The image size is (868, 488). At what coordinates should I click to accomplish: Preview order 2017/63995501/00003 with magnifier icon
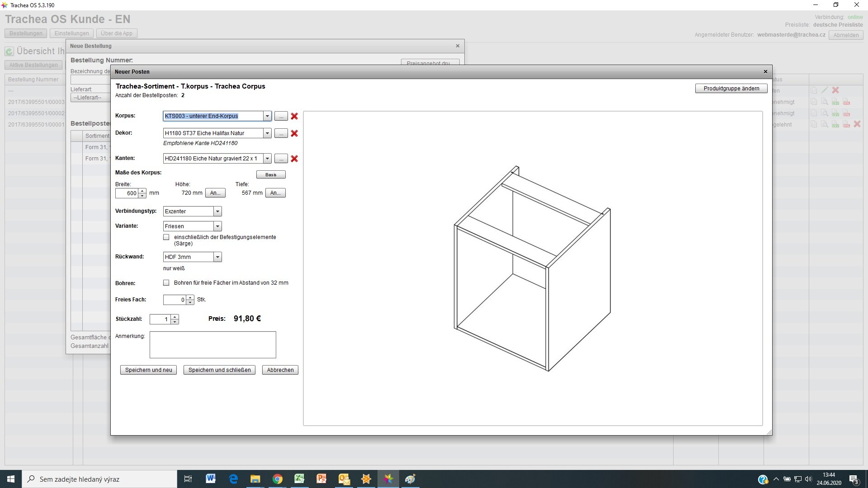(825, 102)
